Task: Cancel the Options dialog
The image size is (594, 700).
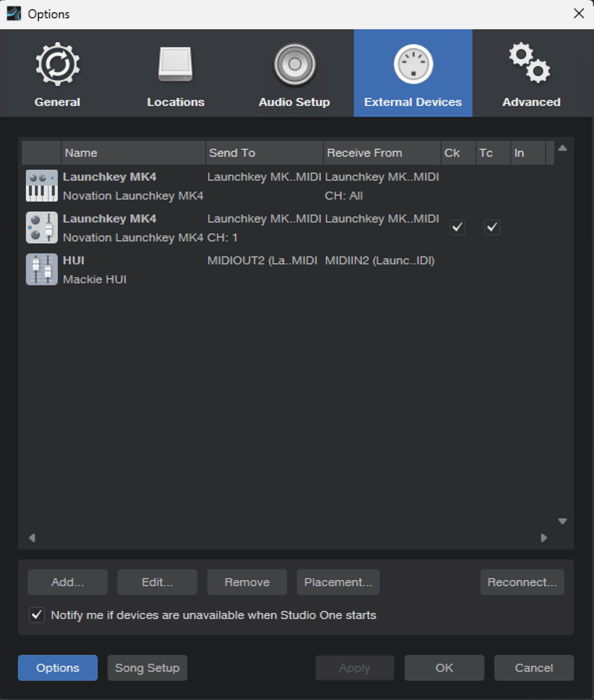Action: [x=534, y=668]
